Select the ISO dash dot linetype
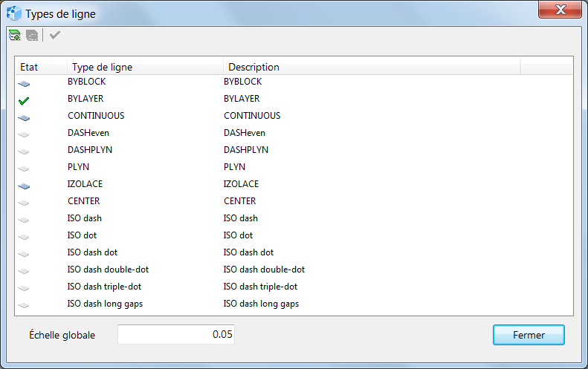588x369 pixels. click(x=92, y=252)
